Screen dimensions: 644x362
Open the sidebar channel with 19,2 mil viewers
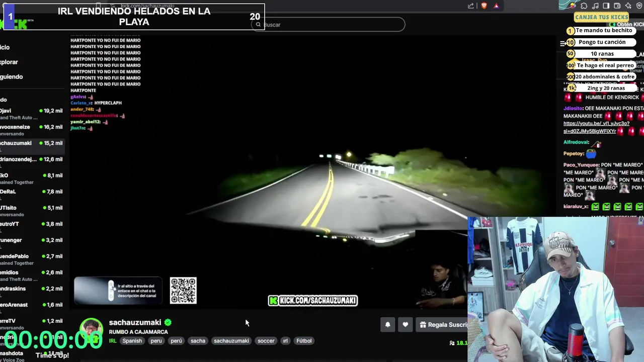32,113
